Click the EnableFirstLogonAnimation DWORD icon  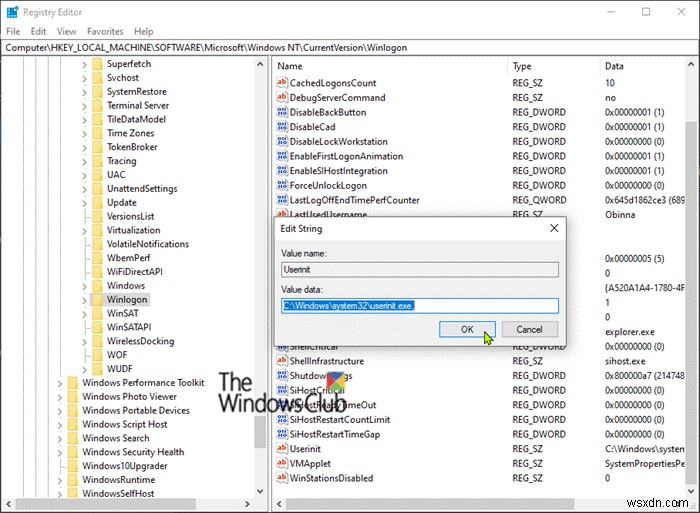click(282, 156)
